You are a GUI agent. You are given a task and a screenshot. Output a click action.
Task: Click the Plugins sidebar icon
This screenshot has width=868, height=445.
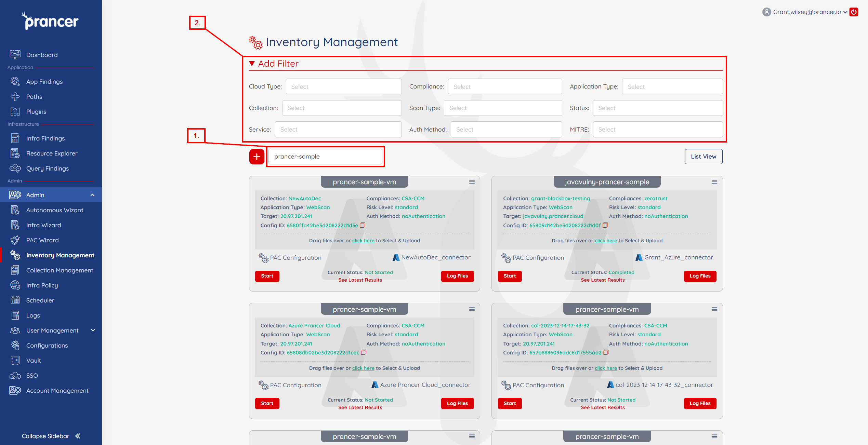coord(15,111)
